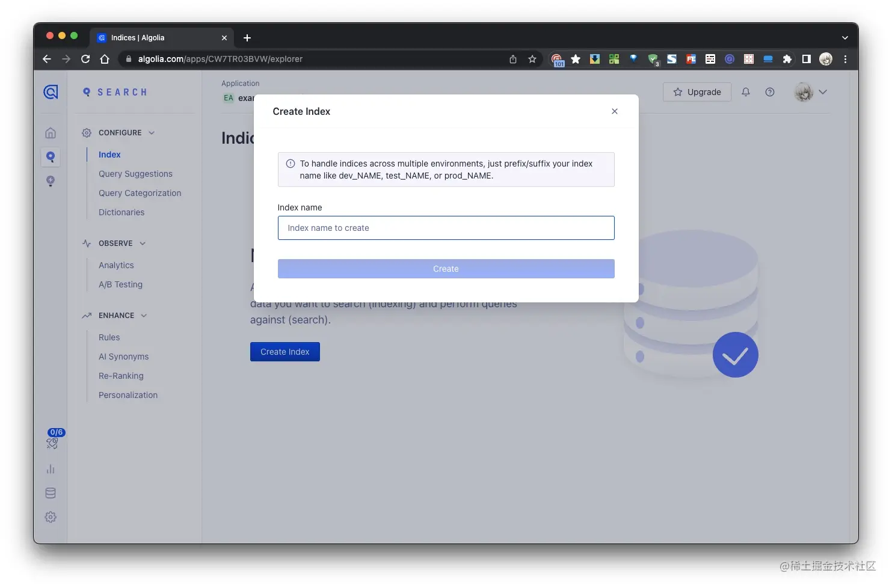
Task: Open AI Synonyms page
Action: (x=123, y=357)
